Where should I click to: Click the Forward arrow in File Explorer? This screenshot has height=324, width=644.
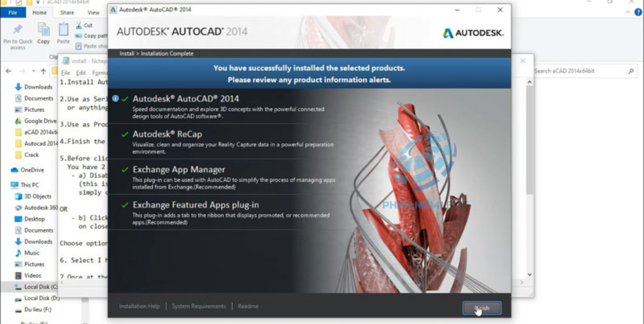coord(22,71)
